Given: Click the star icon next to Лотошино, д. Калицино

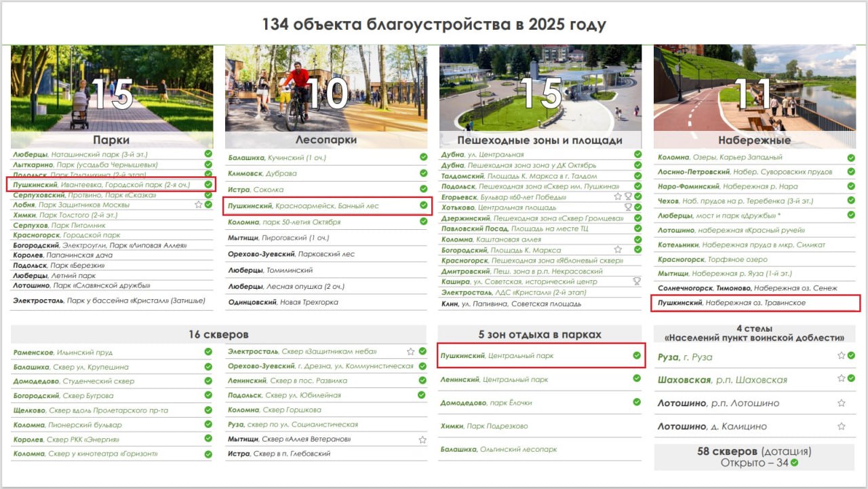Looking at the screenshot, I should click(842, 427).
